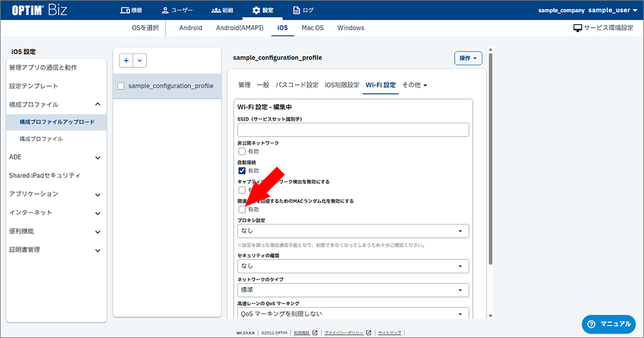Switch to the Wi-Fi 設定 tab
This screenshot has height=338, width=644.
point(380,85)
